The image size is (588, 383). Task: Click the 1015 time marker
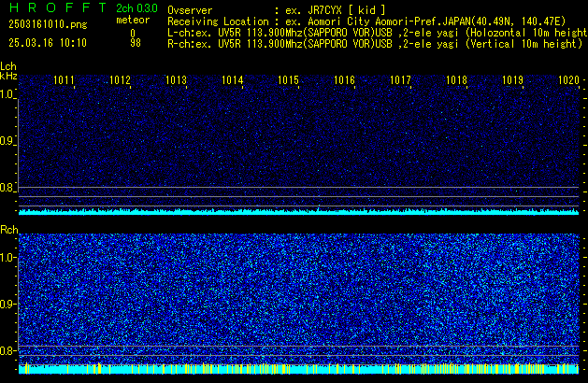288,80
